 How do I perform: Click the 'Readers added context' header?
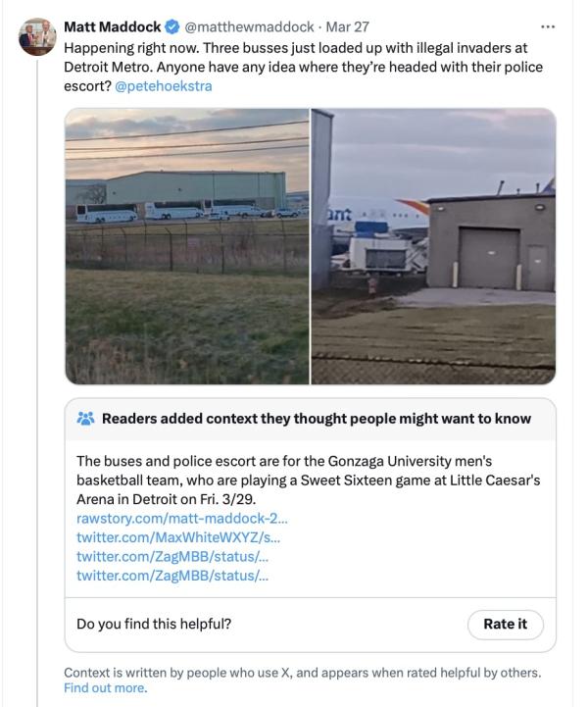point(316,419)
